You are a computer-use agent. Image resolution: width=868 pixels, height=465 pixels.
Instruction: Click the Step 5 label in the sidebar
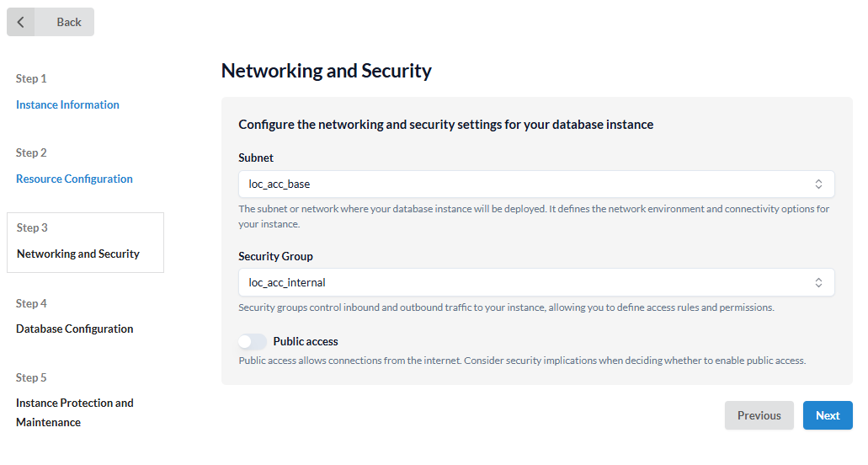(x=31, y=377)
